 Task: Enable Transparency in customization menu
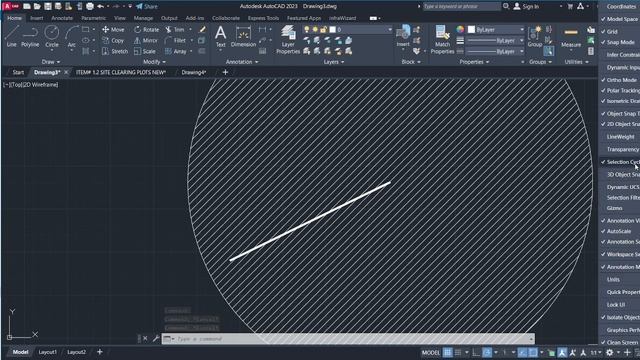[x=619, y=149]
